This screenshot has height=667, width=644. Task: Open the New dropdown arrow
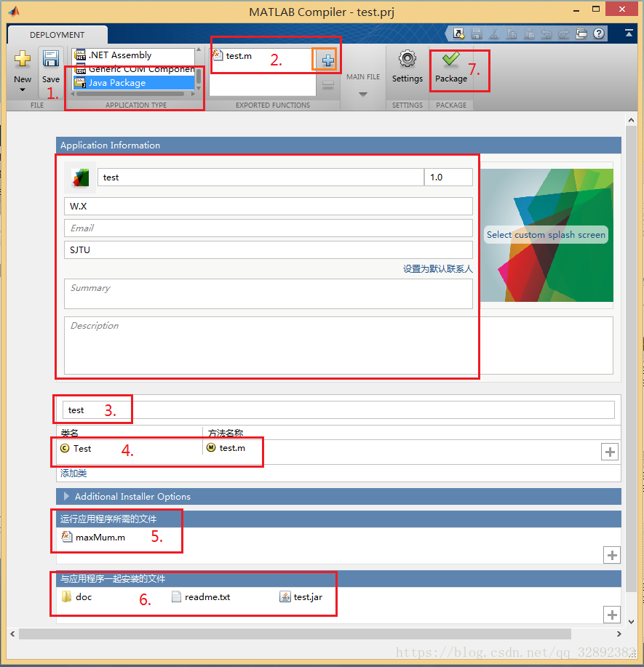22,89
